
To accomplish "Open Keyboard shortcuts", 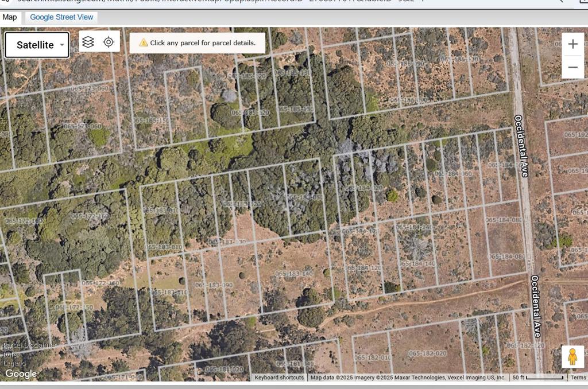I will click(279, 378).
